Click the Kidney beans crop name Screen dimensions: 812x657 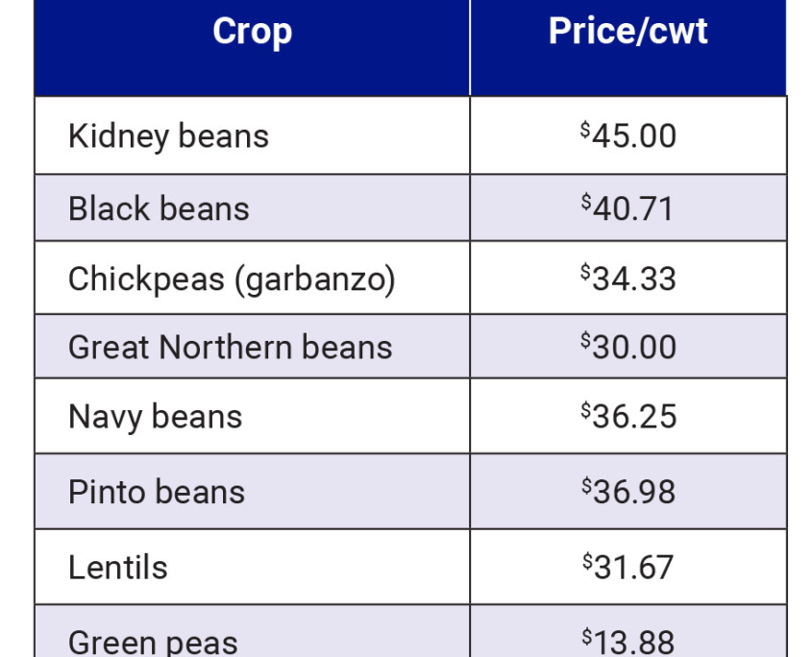pos(168,136)
